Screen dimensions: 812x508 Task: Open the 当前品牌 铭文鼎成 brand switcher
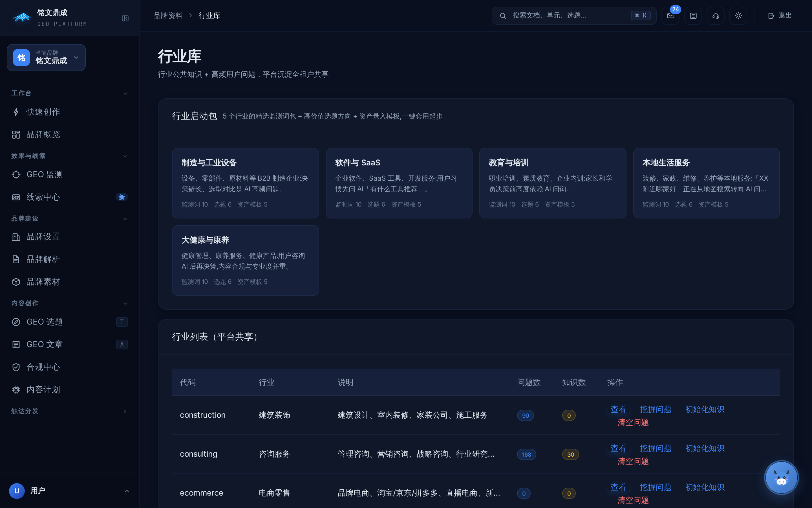(46, 58)
